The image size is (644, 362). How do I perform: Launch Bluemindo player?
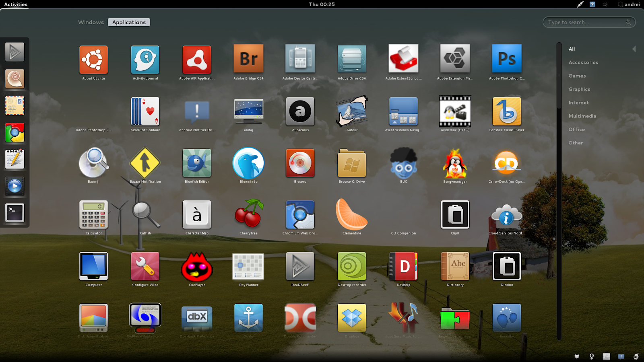[248, 163]
